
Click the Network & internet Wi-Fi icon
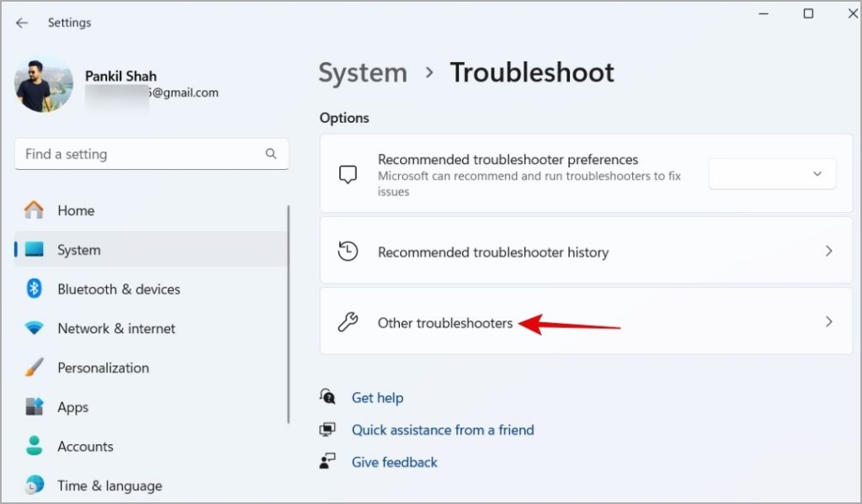click(34, 328)
